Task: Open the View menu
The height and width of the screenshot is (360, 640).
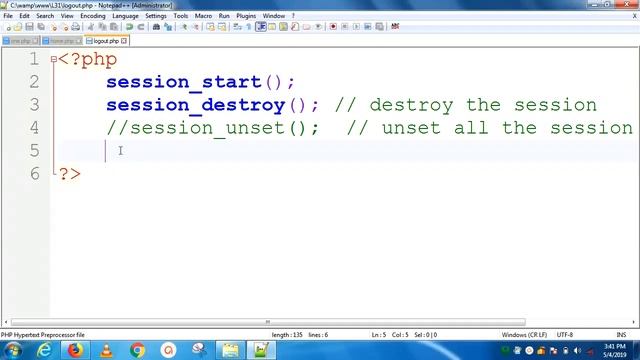Action: click(67, 16)
